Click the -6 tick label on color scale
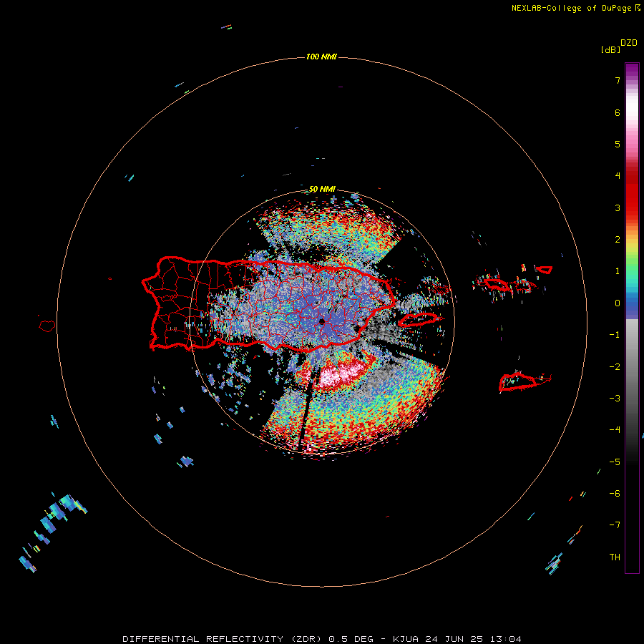The height and width of the screenshot is (644, 644). coord(615,494)
